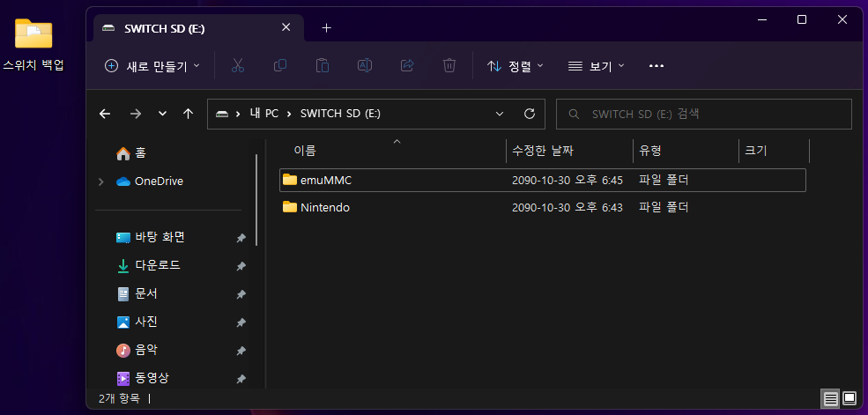Screen dimensions: 868x415
Task: Open the 보기 view dropdown
Action: pos(597,66)
